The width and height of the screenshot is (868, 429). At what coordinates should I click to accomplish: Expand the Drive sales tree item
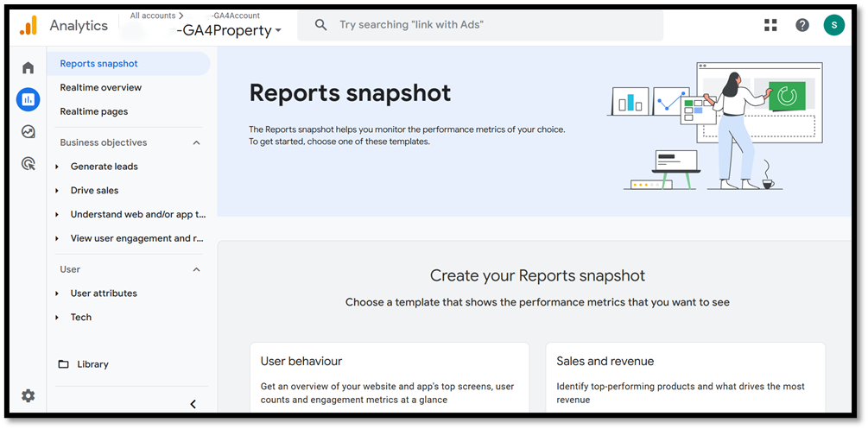click(57, 191)
